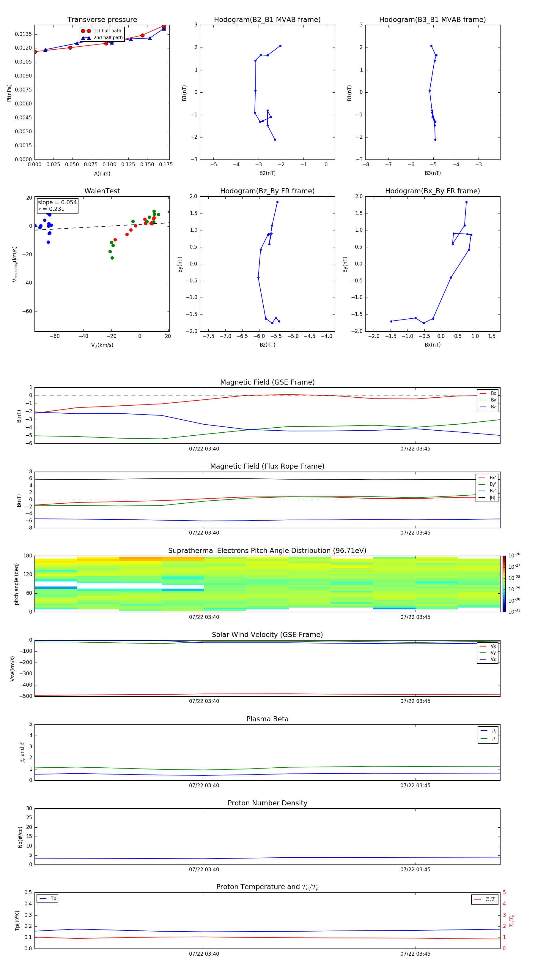Click the 'r = 0.231' annotation
The image size is (535, 980).
pos(51,209)
